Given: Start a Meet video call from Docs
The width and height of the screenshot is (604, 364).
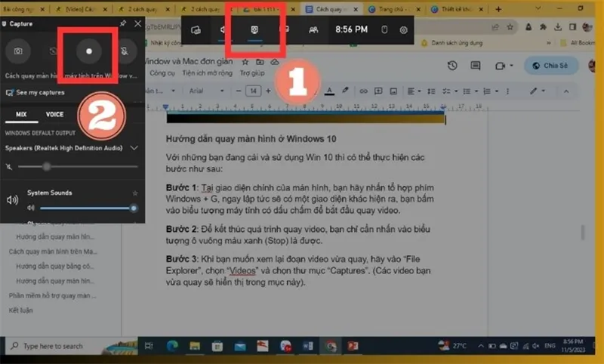Looking at the screenshot, I should tap(500, 66).
